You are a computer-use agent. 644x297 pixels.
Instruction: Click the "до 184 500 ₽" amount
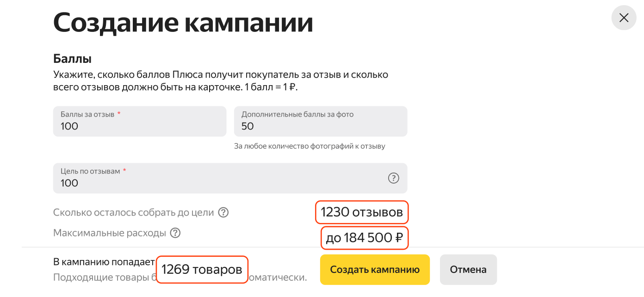click(365, 238)
